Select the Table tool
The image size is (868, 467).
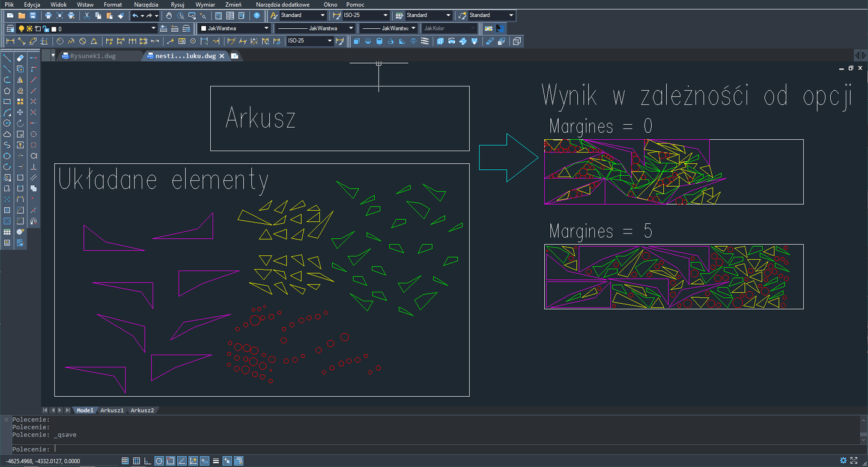coord(7,232)
